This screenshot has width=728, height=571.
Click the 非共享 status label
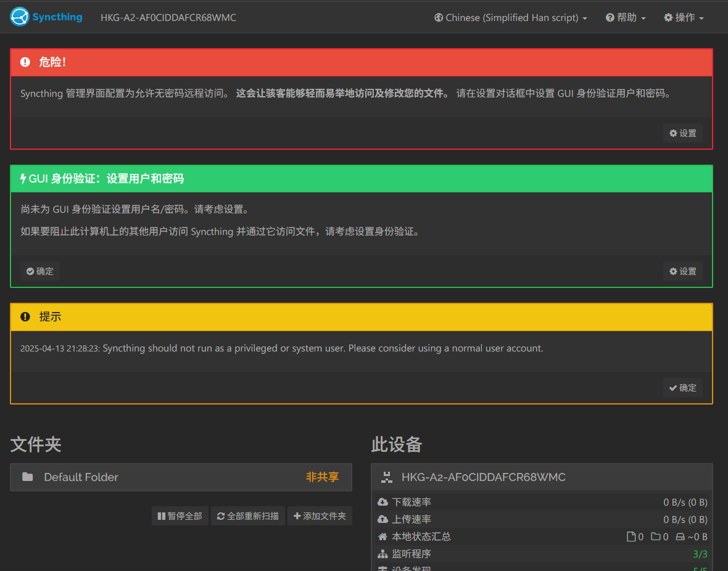click(x=322, y=477)
